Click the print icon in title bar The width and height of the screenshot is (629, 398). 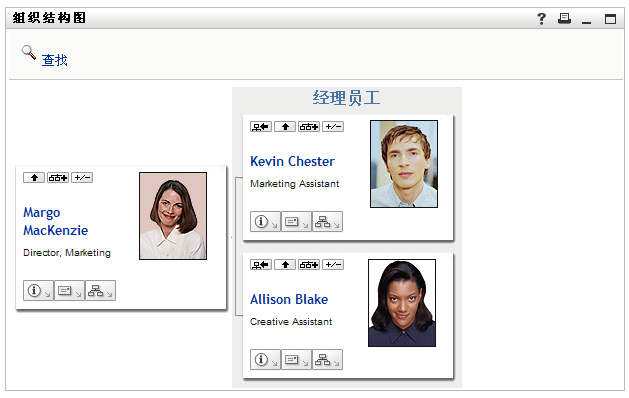tap(564, 18)
